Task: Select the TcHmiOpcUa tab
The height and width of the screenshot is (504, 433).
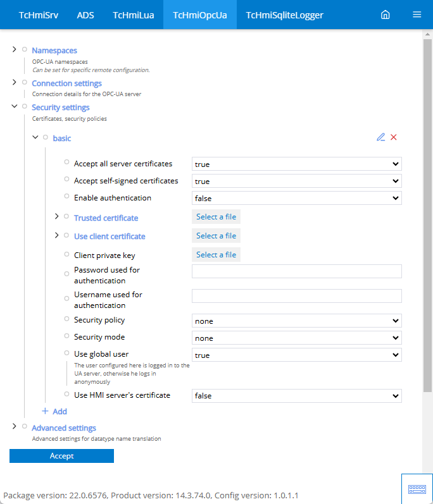Action: point(200,15)
